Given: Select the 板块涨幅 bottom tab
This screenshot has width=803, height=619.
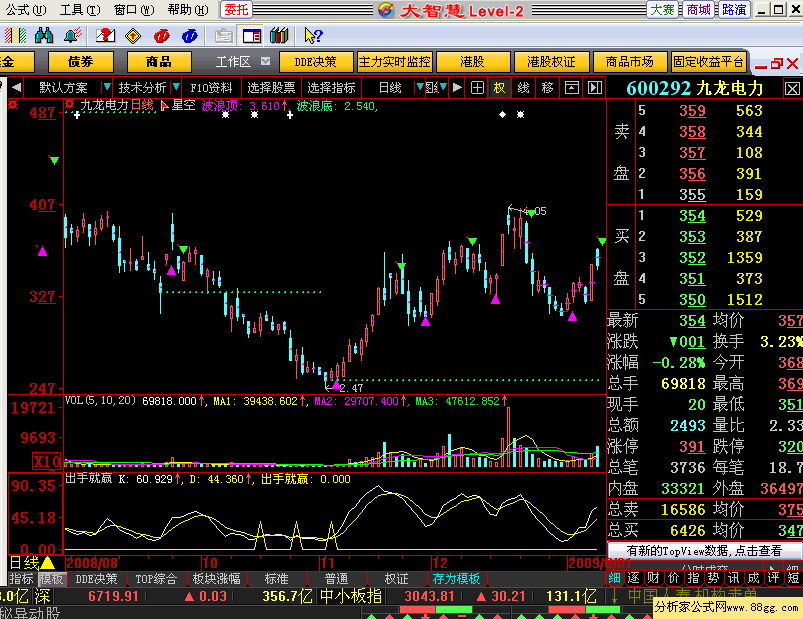Looking at the screenshot, I should [x=216, y=579].
